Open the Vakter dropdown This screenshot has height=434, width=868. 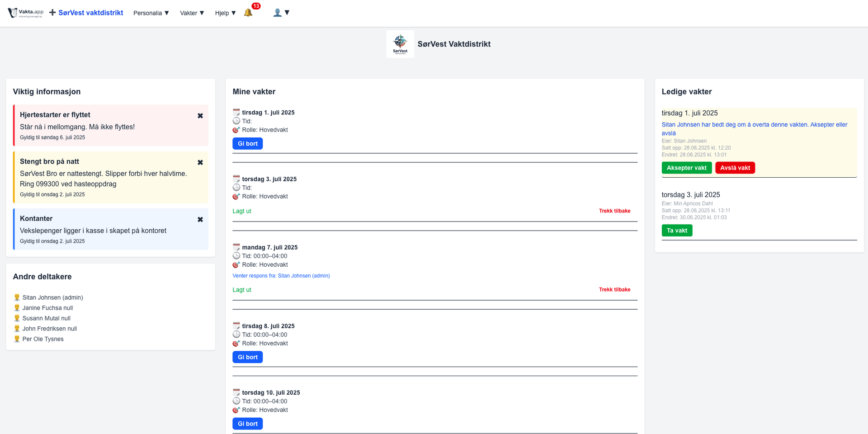(x=191, y=13)
